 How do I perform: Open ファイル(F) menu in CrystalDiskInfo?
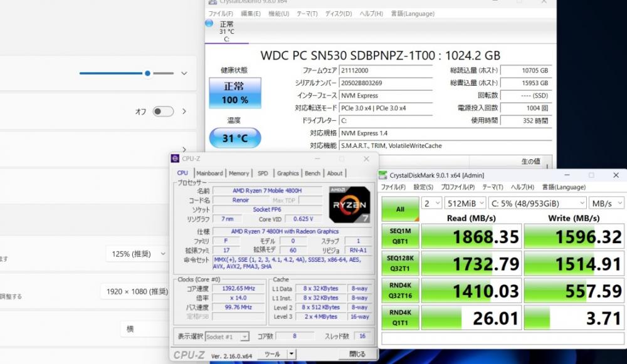click(x=220, y=14)
